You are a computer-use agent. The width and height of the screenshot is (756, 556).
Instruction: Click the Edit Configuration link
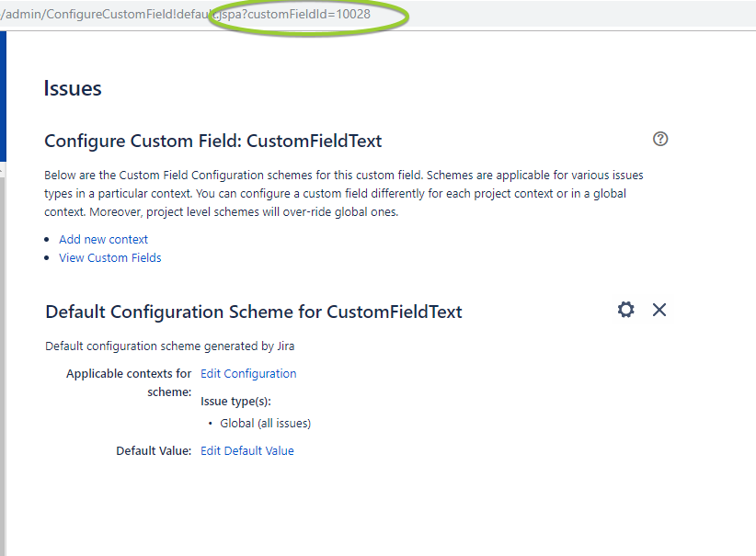tap(248, 373)
